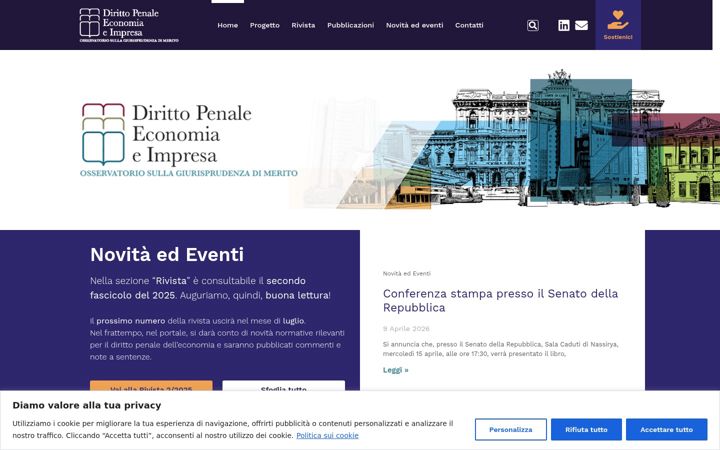
Task: Click the Diamo valore alla tua privacy heading
Action: click(87, 405)
